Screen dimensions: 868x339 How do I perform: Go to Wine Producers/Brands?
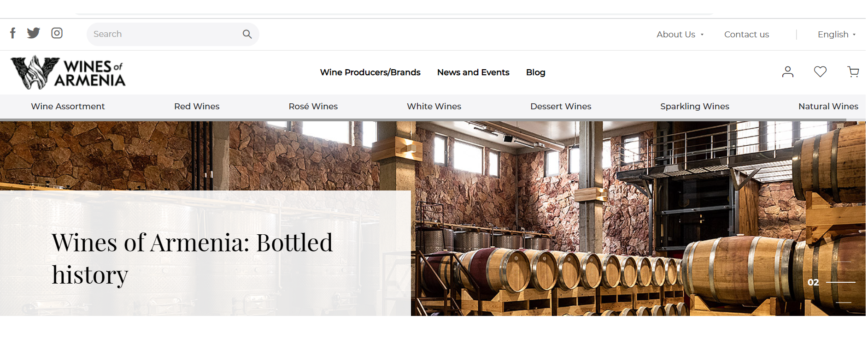coord(370,72)
